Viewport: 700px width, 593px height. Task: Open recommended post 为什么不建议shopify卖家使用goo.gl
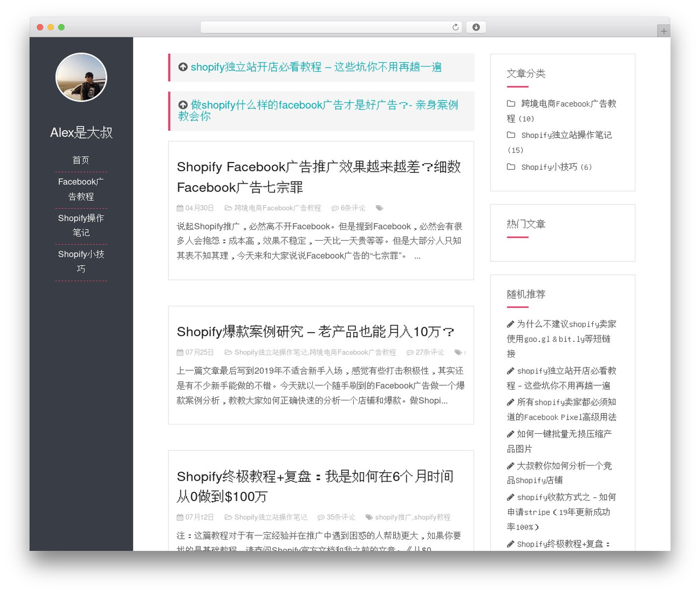(562, 339)
